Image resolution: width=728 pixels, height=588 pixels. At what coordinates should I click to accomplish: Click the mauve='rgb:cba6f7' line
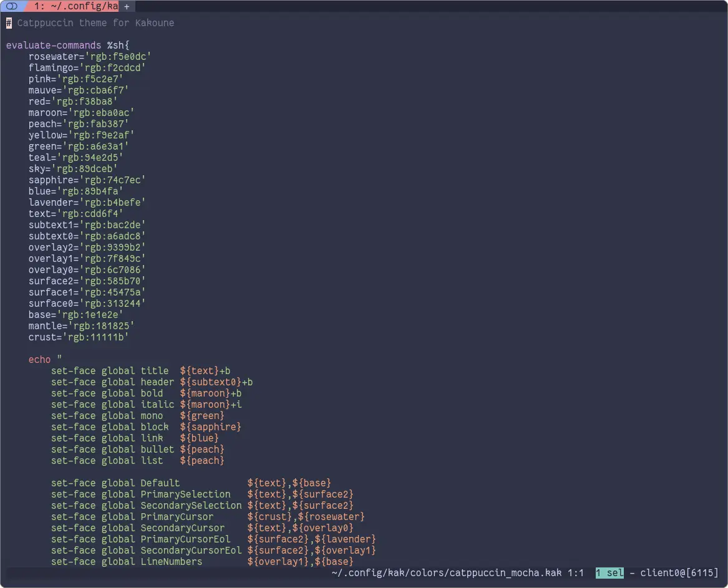(79, 90)
